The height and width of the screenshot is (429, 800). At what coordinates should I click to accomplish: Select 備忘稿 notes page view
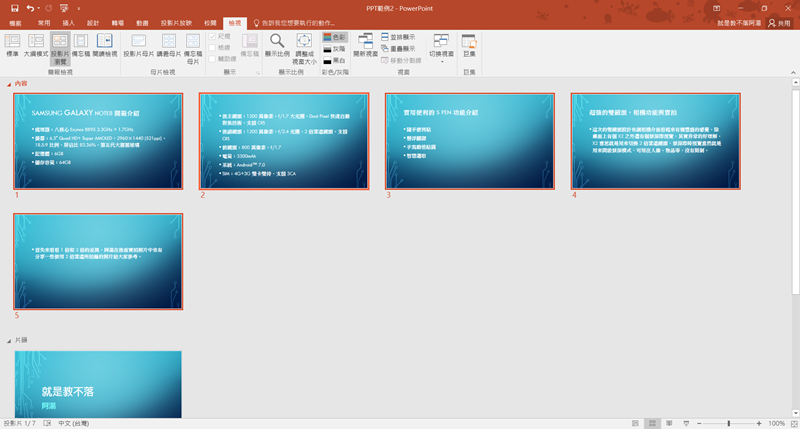point(83,46)
